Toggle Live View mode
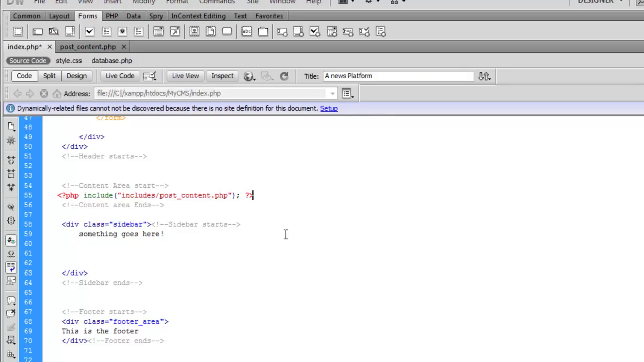Viewport: 644px width, 362px height. (x=185, y=76)
